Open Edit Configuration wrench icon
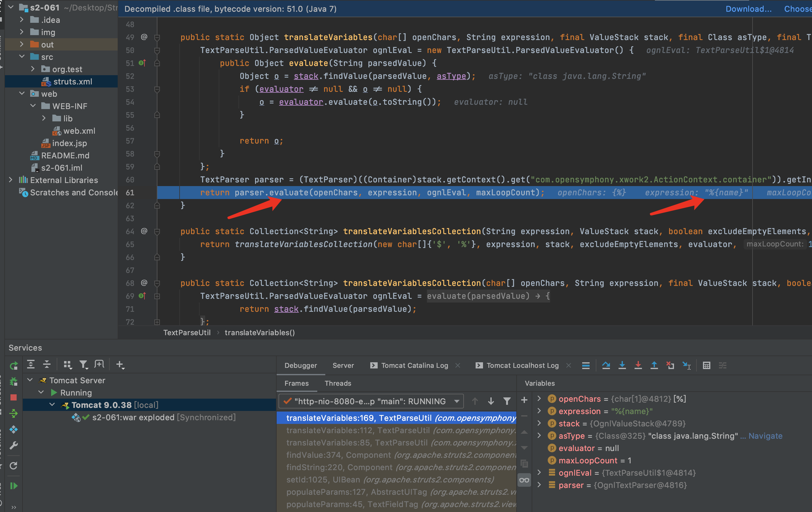 [x=14, y=445]
